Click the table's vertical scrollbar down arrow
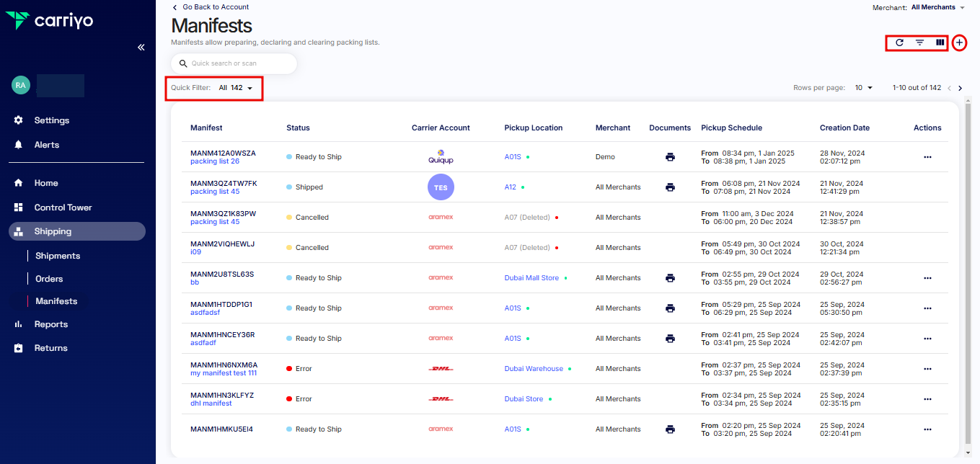 click(968, 453)
